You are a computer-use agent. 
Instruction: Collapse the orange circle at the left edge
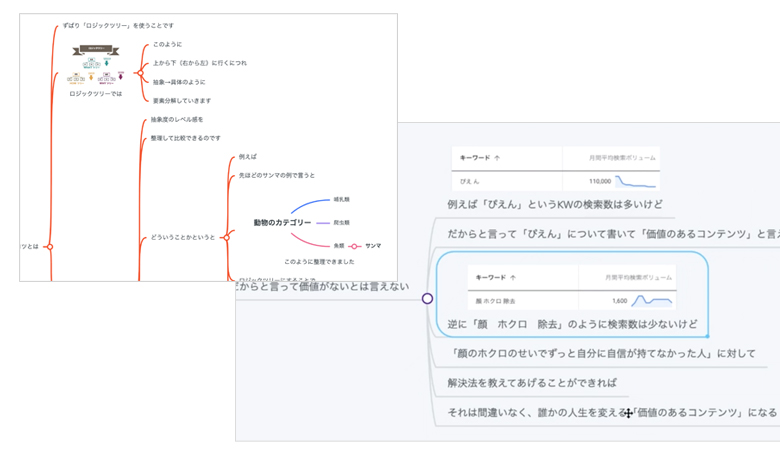click(49, 246)
